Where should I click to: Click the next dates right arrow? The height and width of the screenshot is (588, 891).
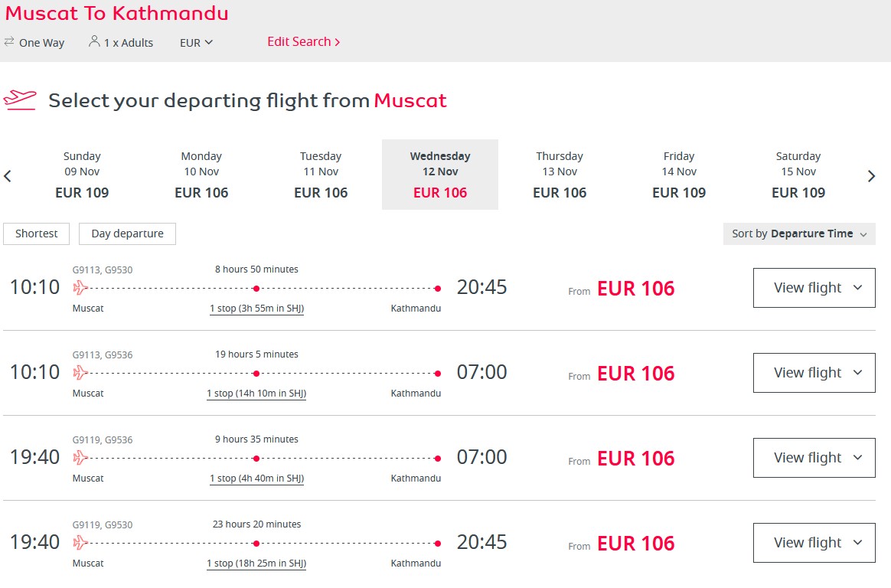[x=871, y=176]
